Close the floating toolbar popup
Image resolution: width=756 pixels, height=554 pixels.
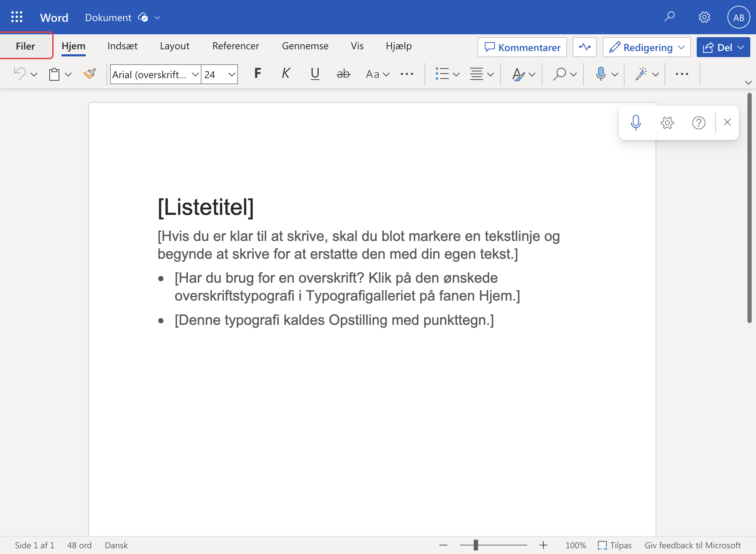tap(727, 122)
